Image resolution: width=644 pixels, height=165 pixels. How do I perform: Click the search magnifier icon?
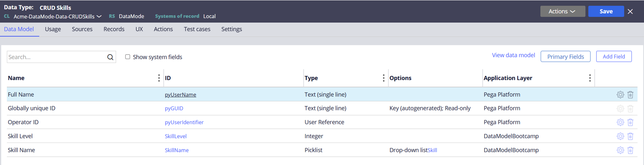click(110, 57)
